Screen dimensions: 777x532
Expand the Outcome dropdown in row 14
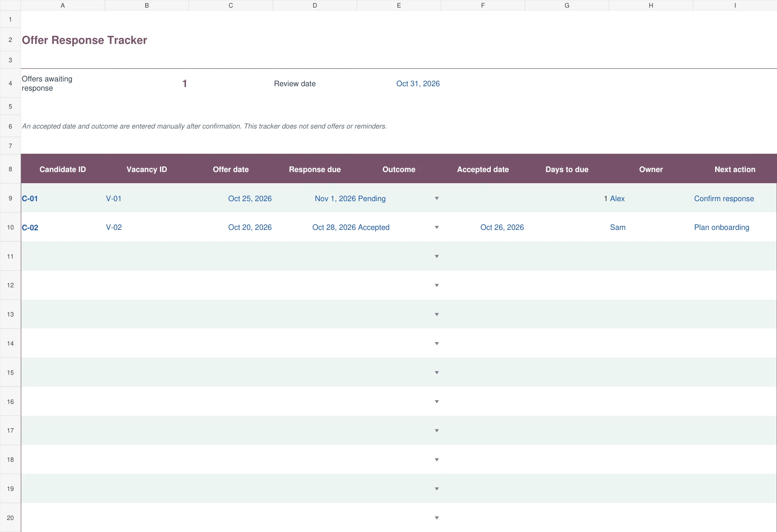tap(437, 344)
